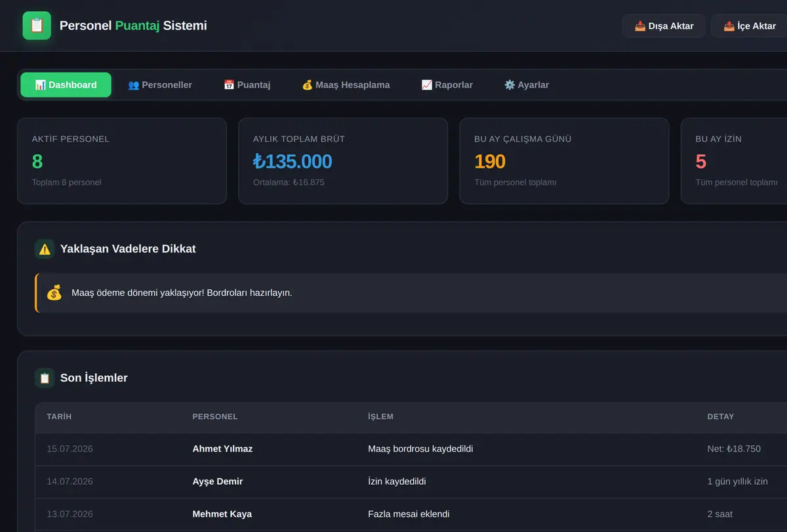This screenshot has height=532, width=787.
Task: Click the İzin kaydedildi entry
Action: (397, 481)
